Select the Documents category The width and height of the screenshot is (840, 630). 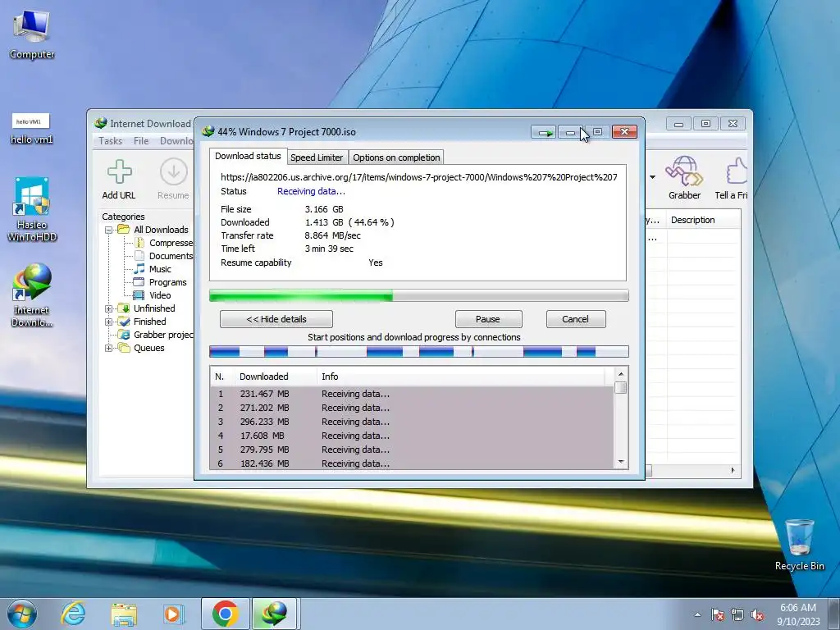pos(164,256)
